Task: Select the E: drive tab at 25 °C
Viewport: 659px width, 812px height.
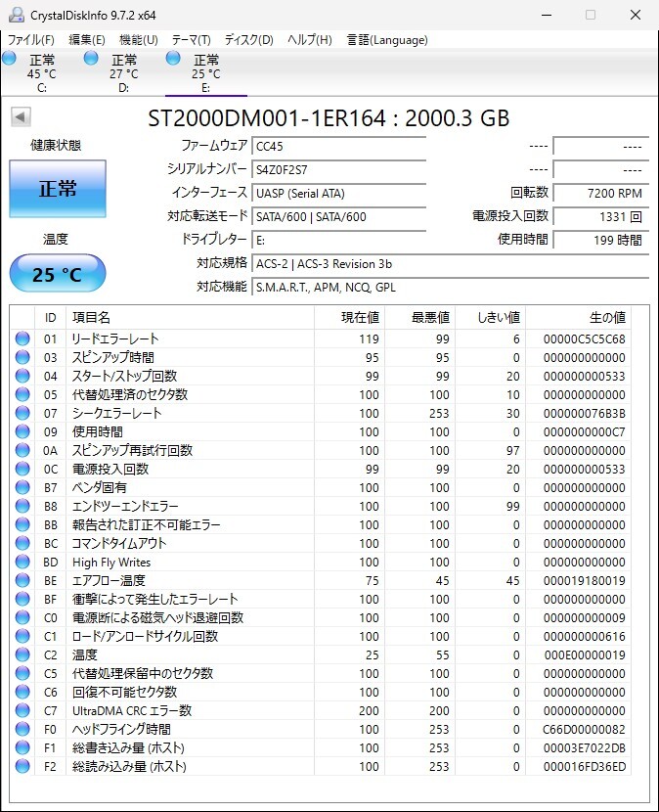Action: click(206, 72)
